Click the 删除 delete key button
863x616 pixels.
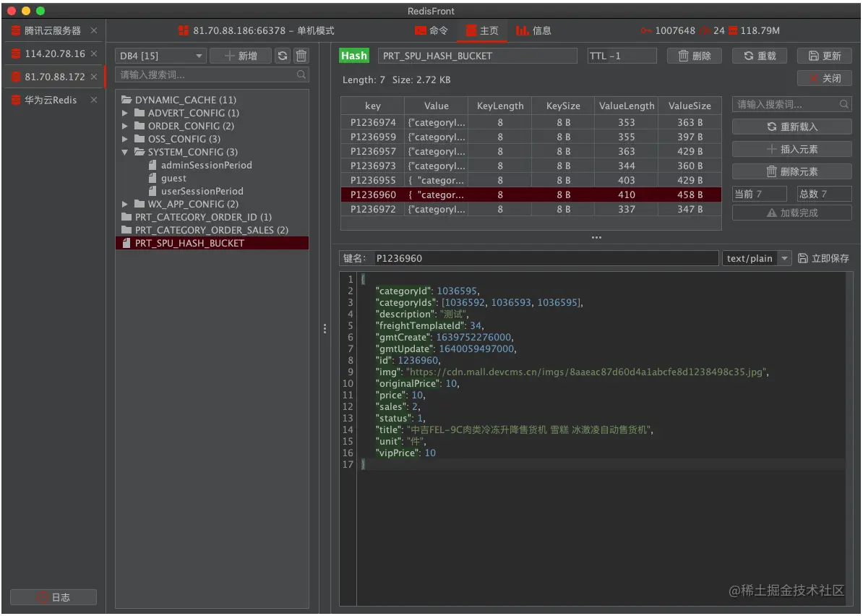click(694, 56)
